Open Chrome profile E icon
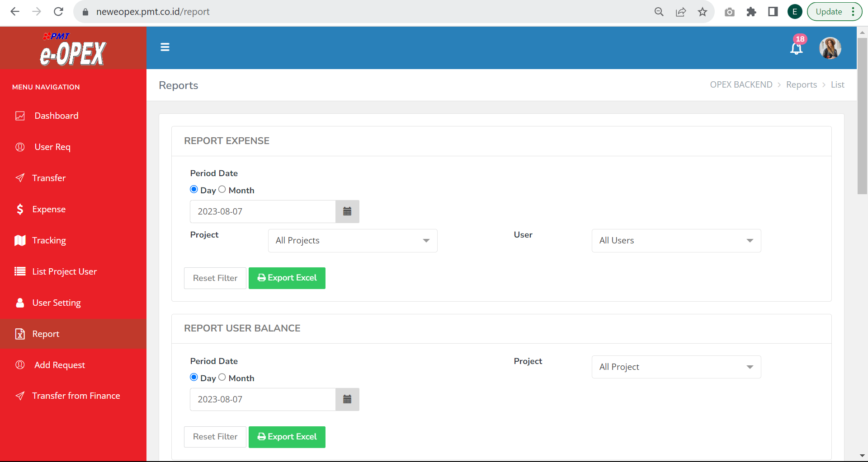868x462 pixels. click(x=794, y=12)
